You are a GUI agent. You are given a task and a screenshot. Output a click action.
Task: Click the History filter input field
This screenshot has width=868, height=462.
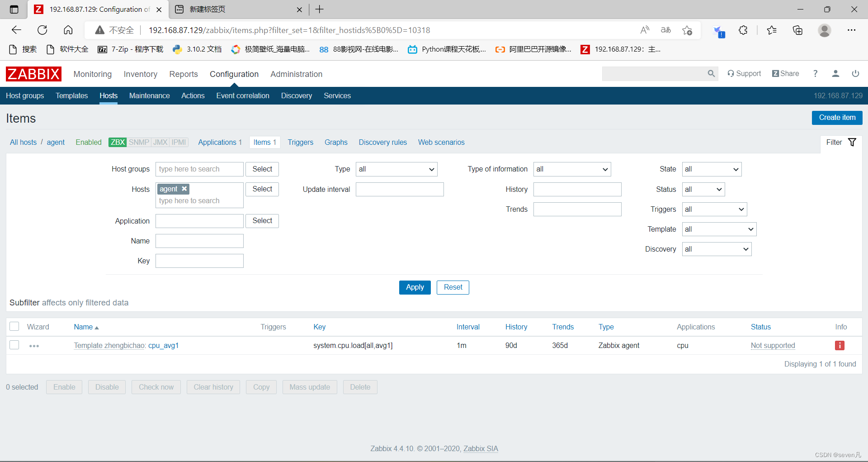pos(577,190)
